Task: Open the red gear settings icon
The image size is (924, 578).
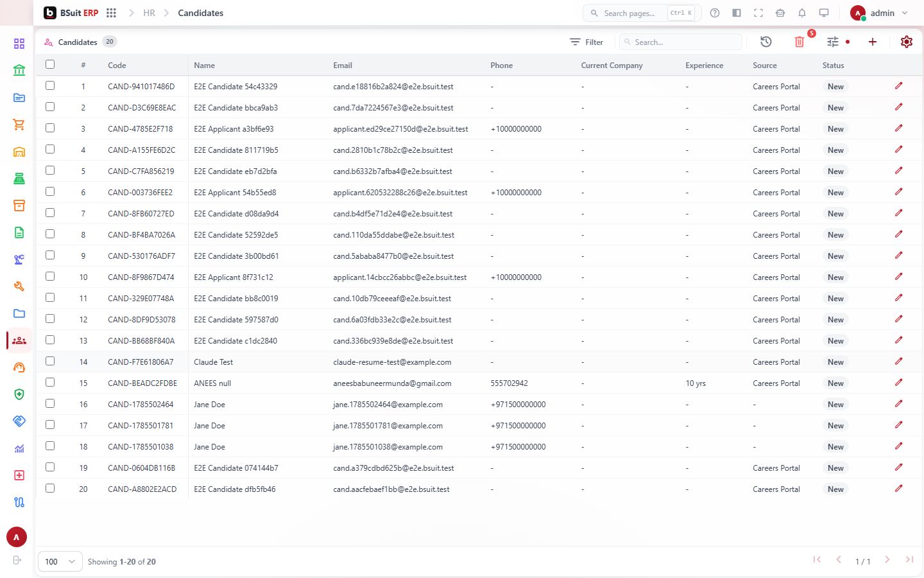Action: coord(907,42)
